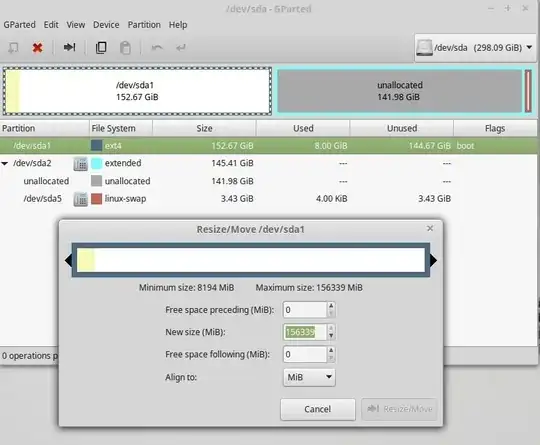Click the 4.00 KiB used cell

(332, 199)
